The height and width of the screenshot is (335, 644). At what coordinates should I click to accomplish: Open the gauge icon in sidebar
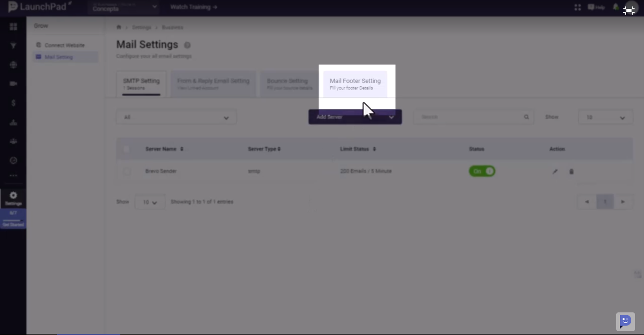(13, 161)
